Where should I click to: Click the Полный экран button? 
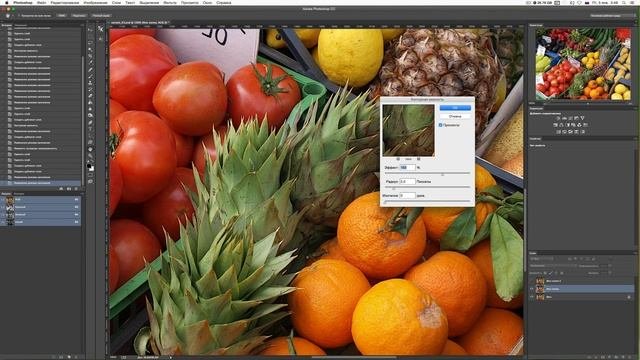point(100,16)
